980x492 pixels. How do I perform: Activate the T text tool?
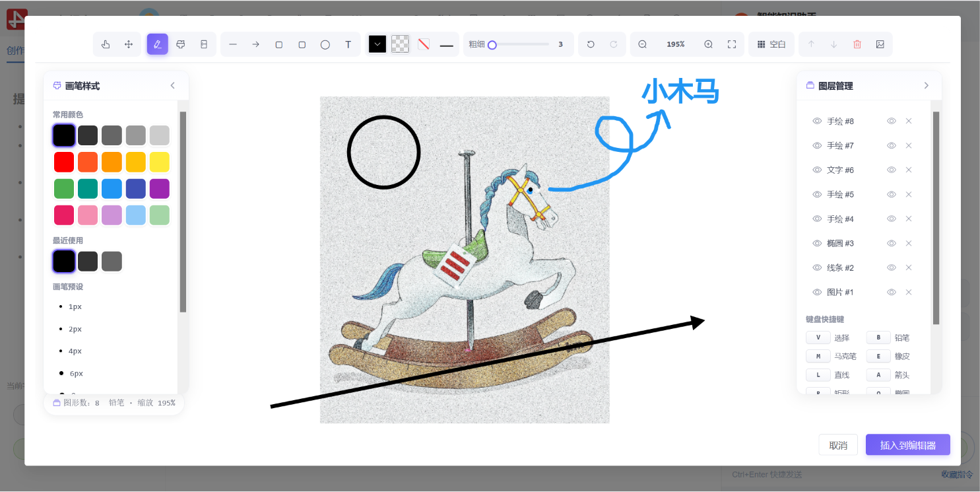point(348,44)
